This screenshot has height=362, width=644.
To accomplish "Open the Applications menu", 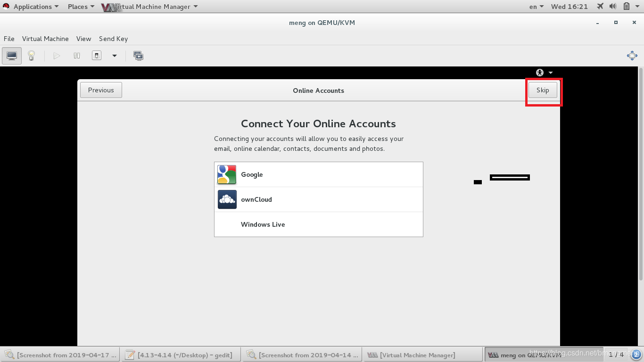I will pos(36,7).
